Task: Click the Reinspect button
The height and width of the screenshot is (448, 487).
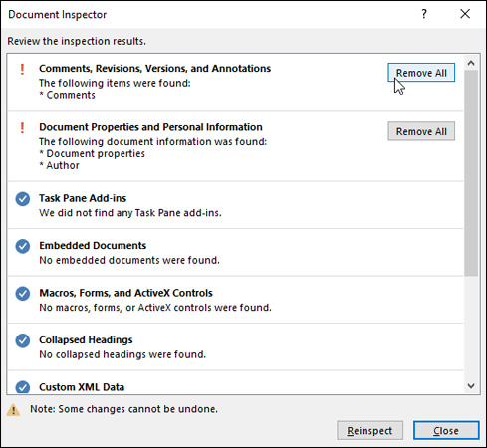Action: click(x=369, y=430)
